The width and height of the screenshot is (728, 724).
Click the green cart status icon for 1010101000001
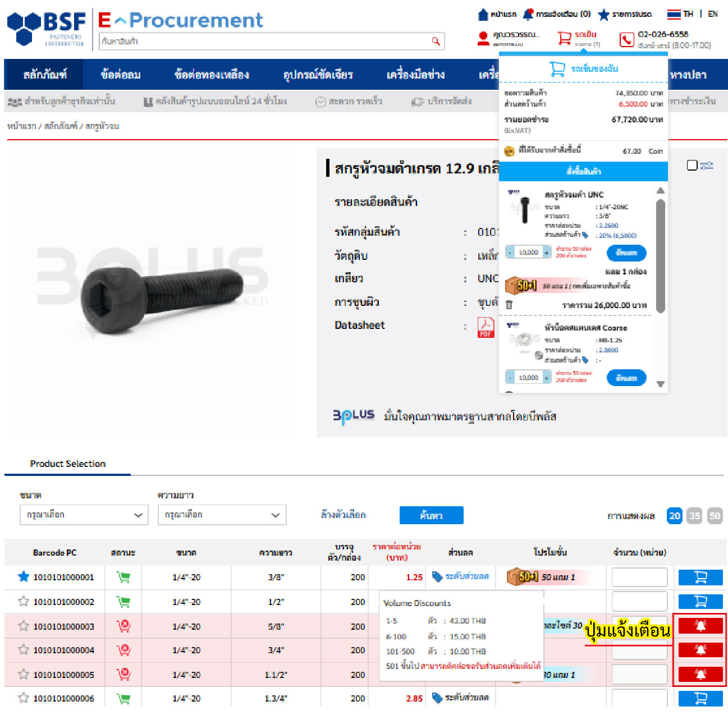point(123,577)
